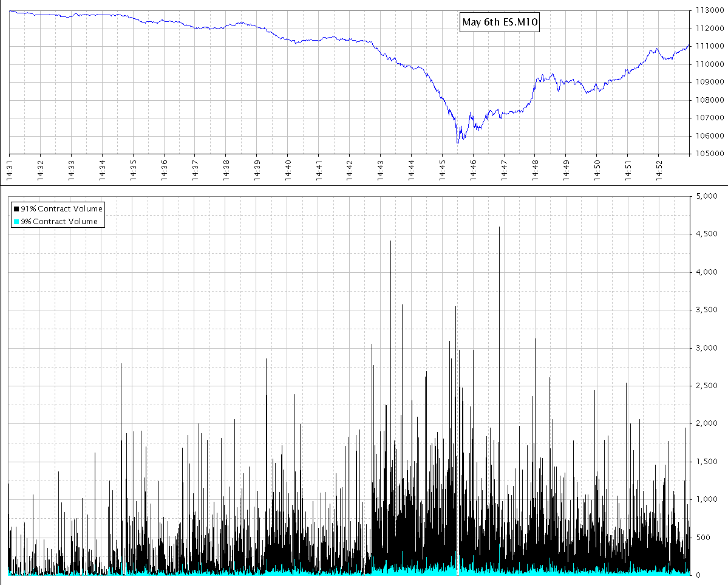The height and width of the screenshot is (585, 728).
Task: Click the 14:52 time axis label
Action: 659,168
